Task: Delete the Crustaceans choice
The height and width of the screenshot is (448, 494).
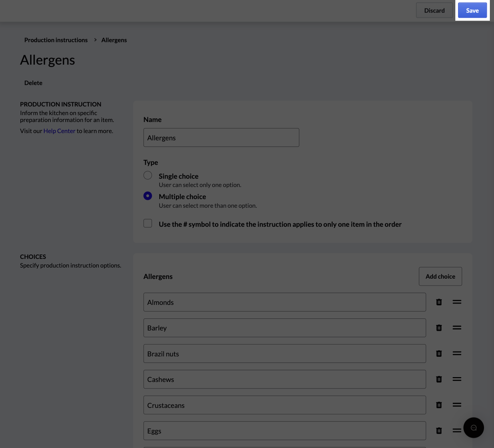Action: coord(439,405)
